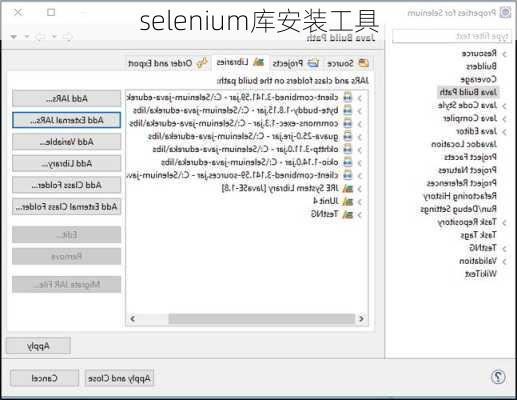Open help via the question mark icon

pyautogui.click(x=498, y=377)
